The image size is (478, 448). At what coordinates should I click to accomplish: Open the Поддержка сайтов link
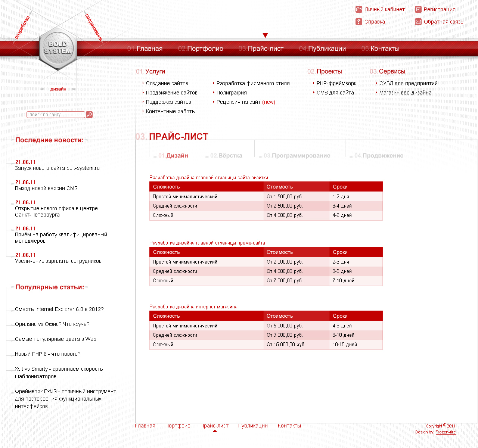pyautogui.click(x=168, y=102)
